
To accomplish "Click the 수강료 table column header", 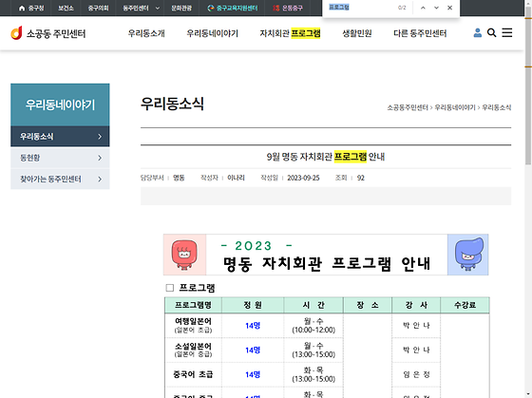I will pos(465,305).
